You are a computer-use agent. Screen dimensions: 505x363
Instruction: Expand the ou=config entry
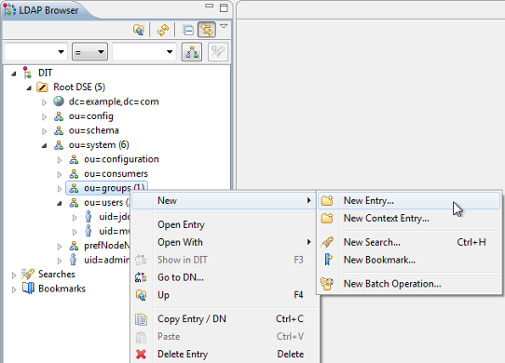pyautogui.click(x=44, y=117)
